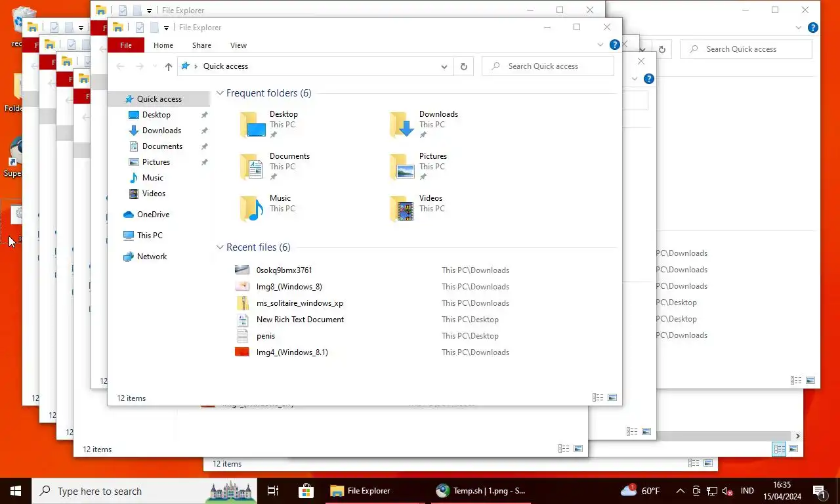The height and width of the screenshot is (504, 840).
Task: Open Microsoft Store from taskbar
Action: (x=306, y=491)
